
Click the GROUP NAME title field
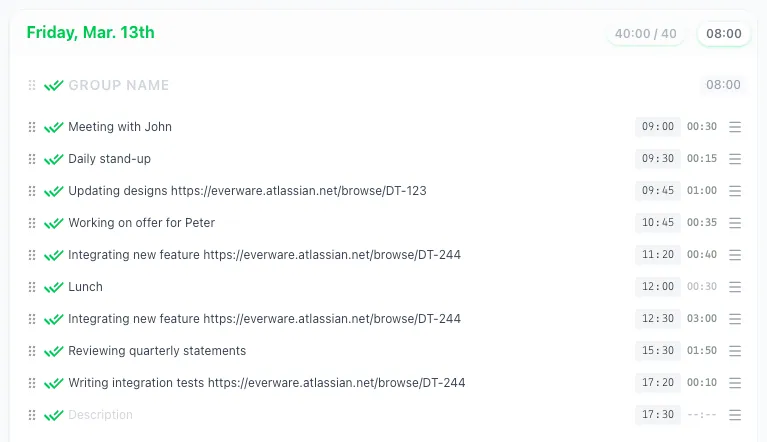click(119, 86)
